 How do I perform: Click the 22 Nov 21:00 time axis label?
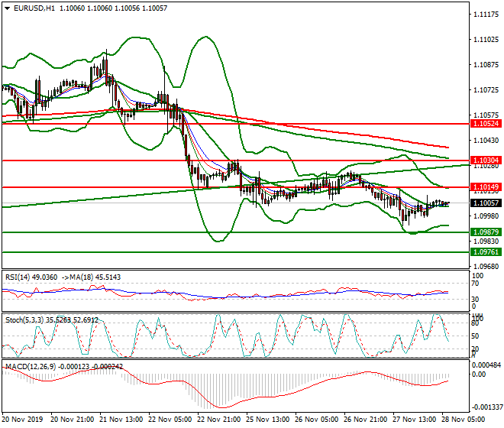click(219, 420)
